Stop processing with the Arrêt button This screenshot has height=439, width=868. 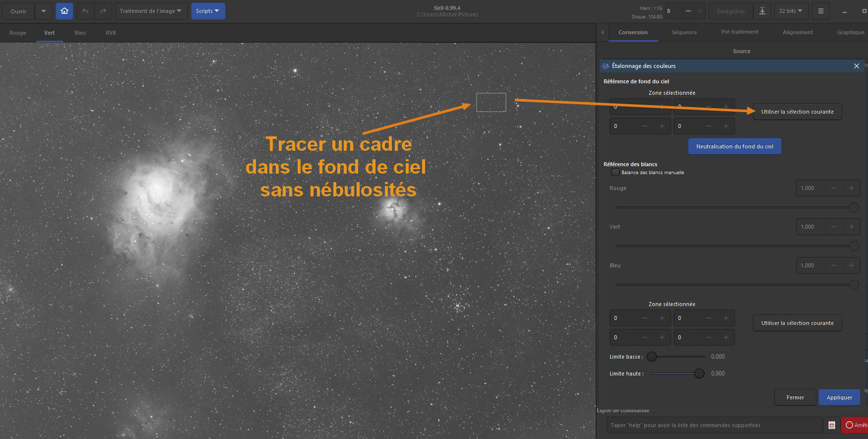point(856,425)
